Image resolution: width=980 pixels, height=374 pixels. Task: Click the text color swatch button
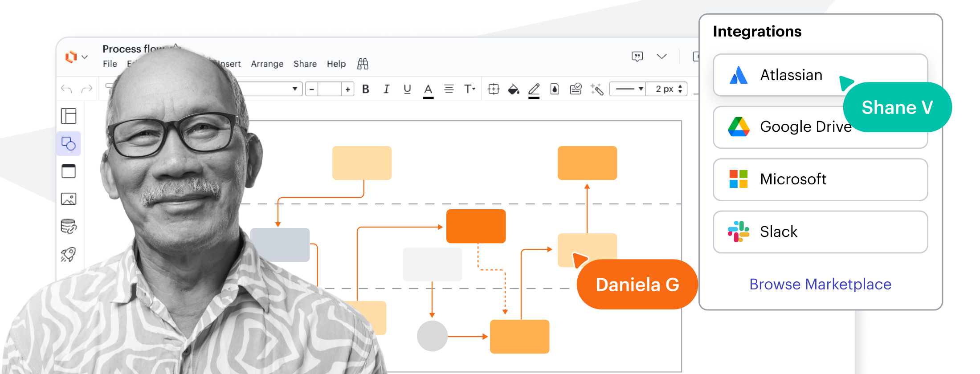click(428, 90)
